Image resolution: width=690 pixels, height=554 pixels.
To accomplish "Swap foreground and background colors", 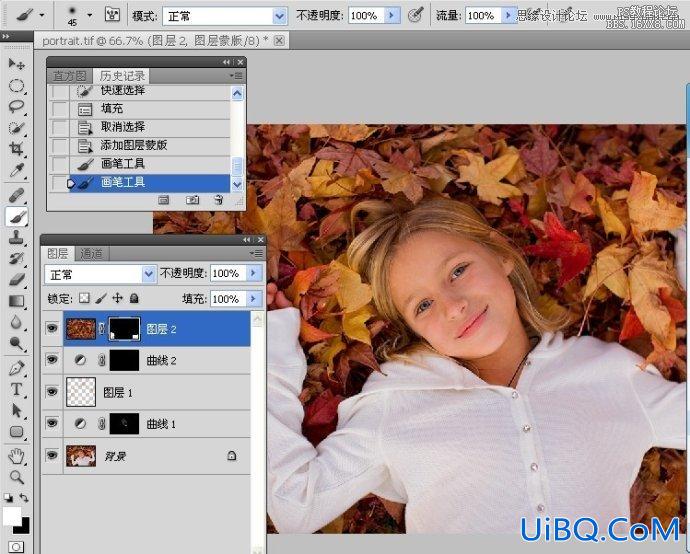I will coord(24,498).
